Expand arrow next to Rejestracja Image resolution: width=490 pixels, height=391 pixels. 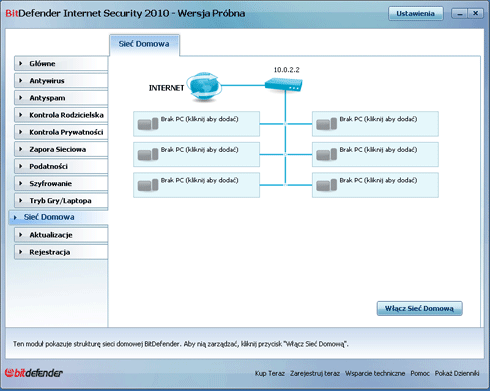click(x=21, y=252)
